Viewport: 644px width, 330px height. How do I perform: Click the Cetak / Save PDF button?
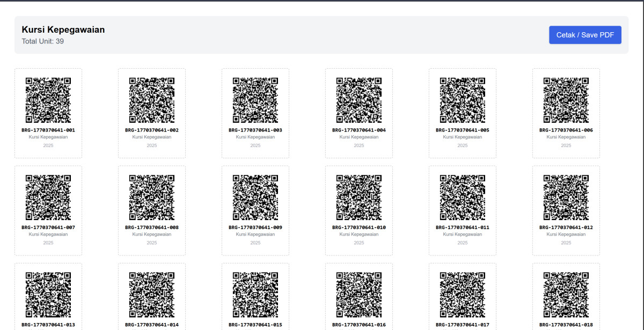pyautogui.click(x=585, y=35)
